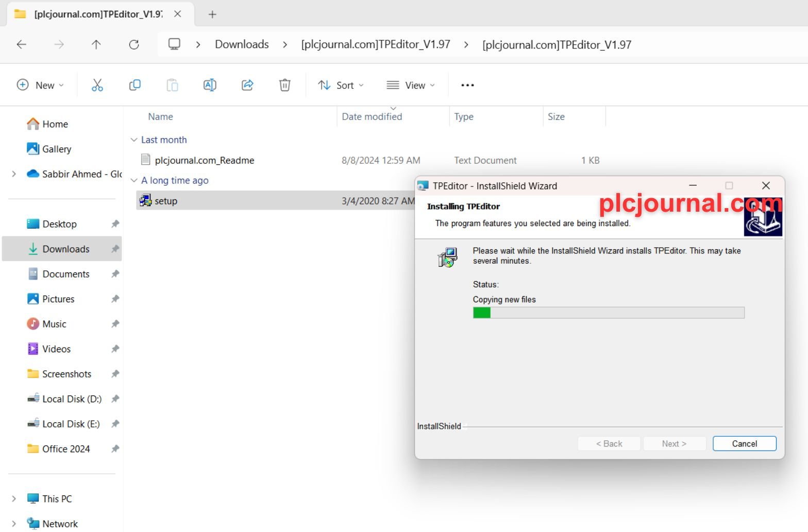Image resolution: width=808 pixels, height=532 pixels.
Task: Click the Text Document type cell
Action: [485, 160]
